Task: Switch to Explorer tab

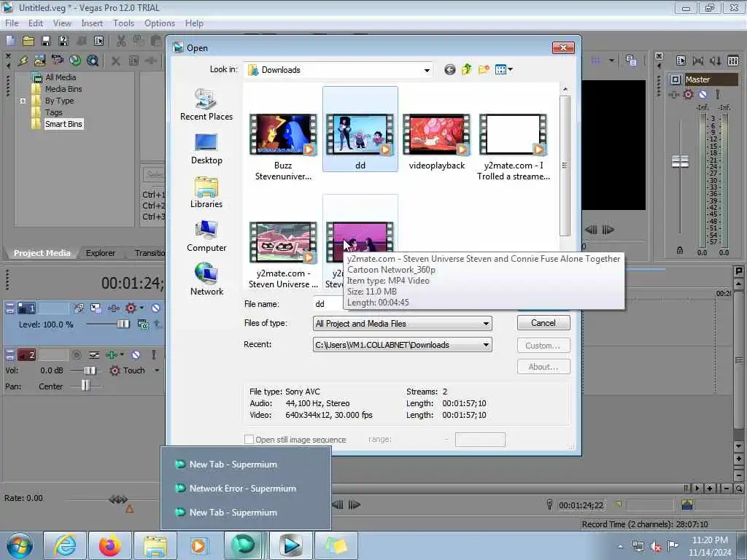Action: tap(101, 253)
